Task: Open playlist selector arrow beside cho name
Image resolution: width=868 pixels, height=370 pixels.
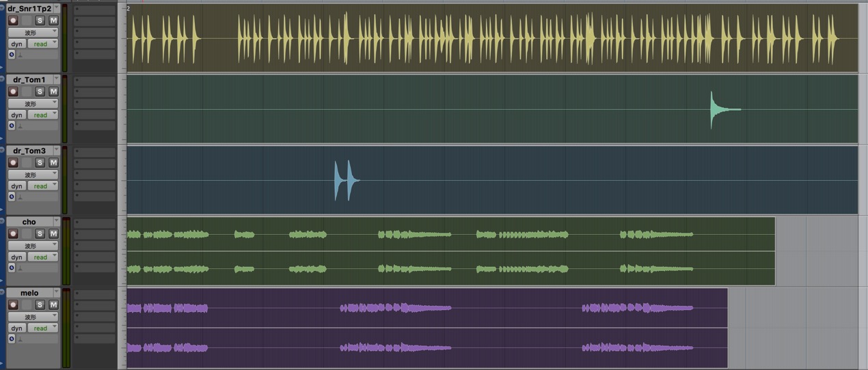Action: pos(57,222)
